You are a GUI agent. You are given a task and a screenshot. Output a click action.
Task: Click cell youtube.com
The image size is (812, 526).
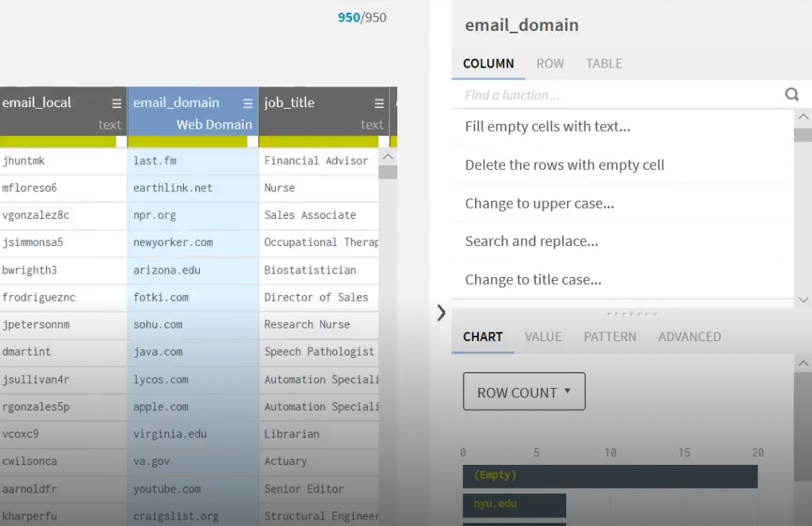pyautogui.click(x=193, y=489)
